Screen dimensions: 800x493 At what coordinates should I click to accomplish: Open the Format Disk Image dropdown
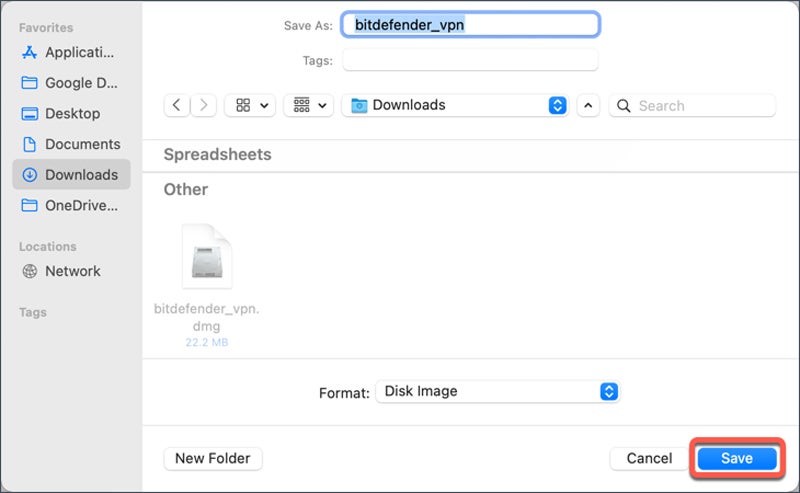(x=498, y=392)
